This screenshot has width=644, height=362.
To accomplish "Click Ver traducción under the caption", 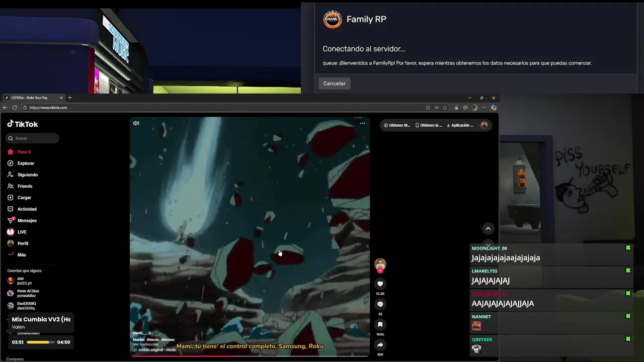I will pyautogui.click(x=145, y=344).
